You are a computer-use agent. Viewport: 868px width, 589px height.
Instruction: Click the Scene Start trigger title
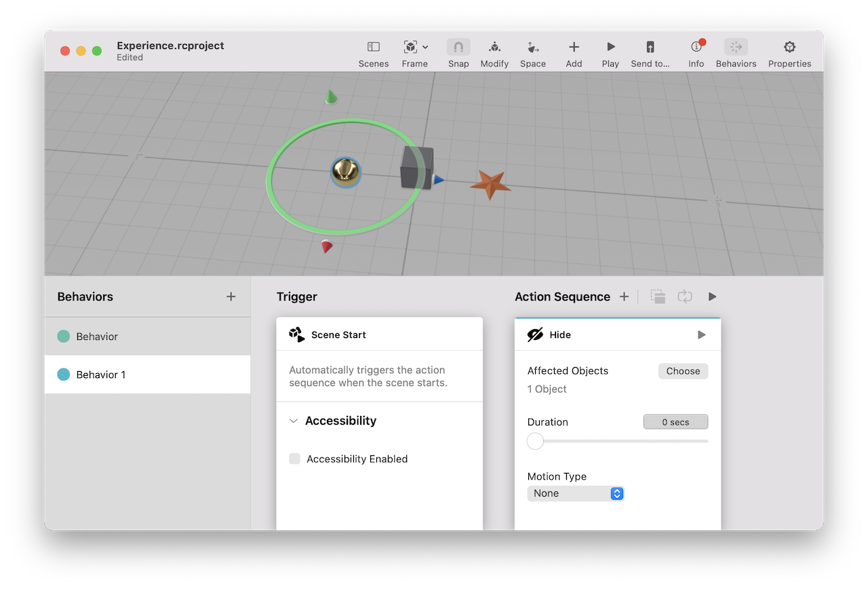coord(338,335)
